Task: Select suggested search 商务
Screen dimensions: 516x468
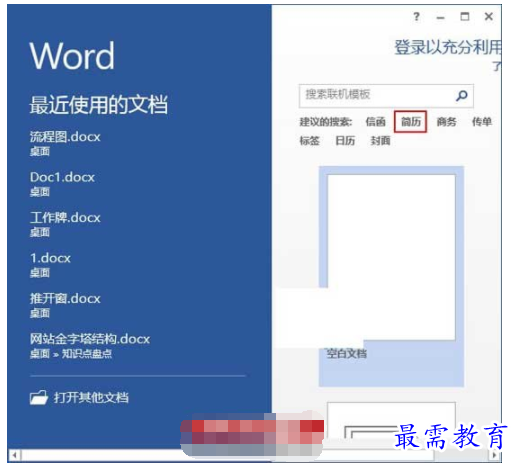Action: pos(446,122)
